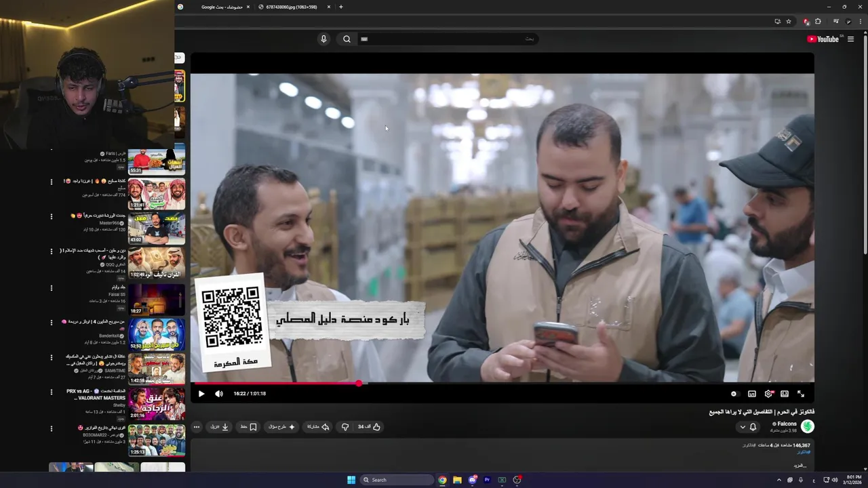This screenshot has width=868, height=488.
Task: Open Faris video thumbnail 55:31
Action: pos(157,161)
